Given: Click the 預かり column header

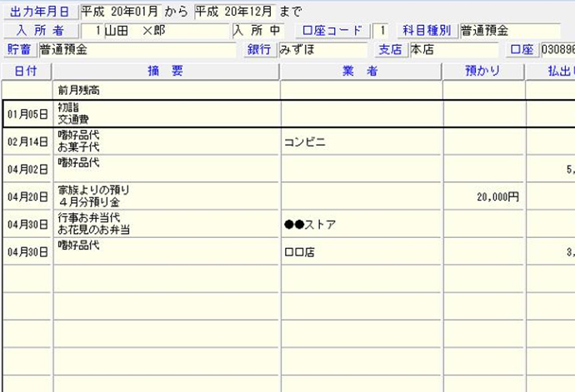Looking at the screenshot, I should pyautogui.click(x=483, y=71).
